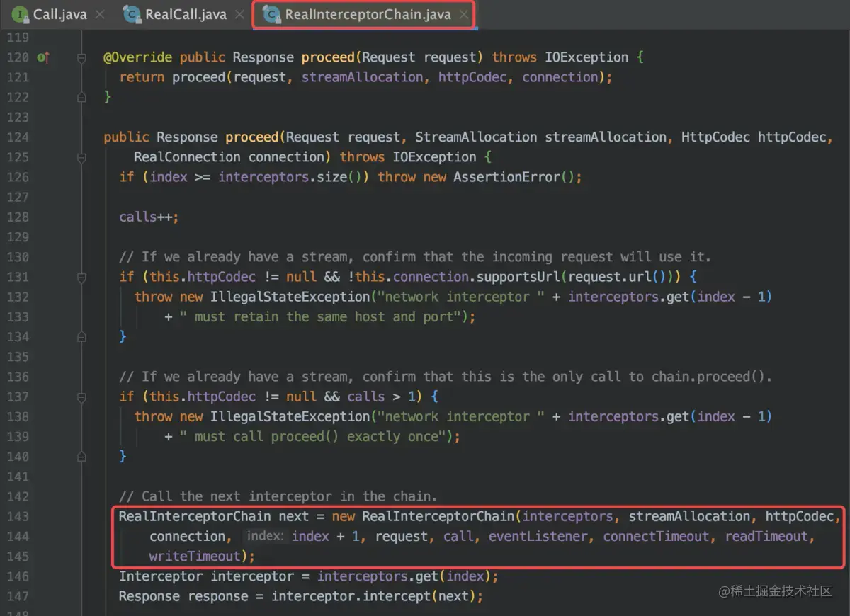Click 'IllegalStateException' on line 132
Viewport: 850px width, 616px height.
290,297
